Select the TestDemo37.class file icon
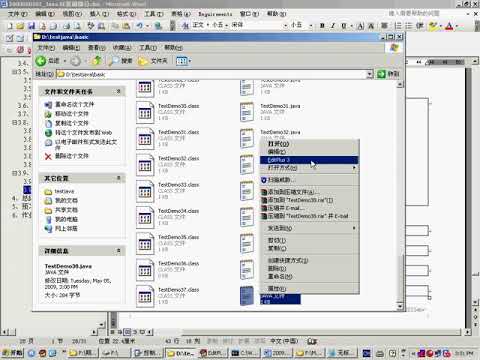Screen dimensions: 480x360 [x=145, y=297]
